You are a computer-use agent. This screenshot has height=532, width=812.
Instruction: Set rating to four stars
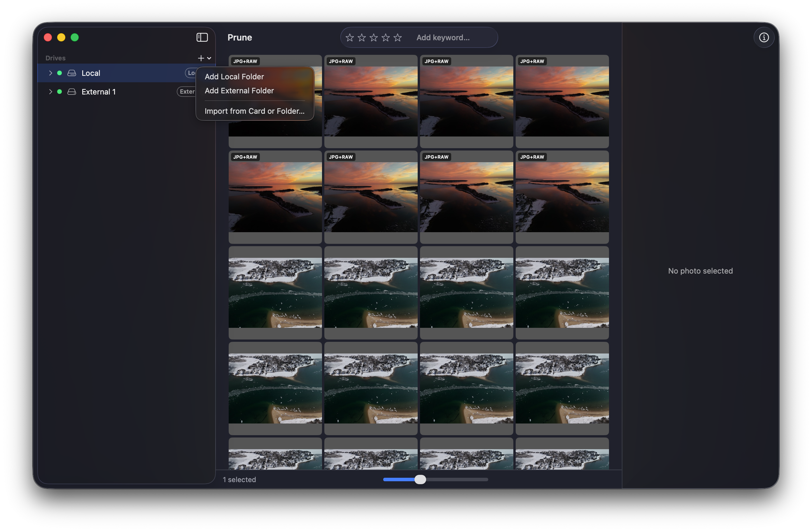[386, 38]
